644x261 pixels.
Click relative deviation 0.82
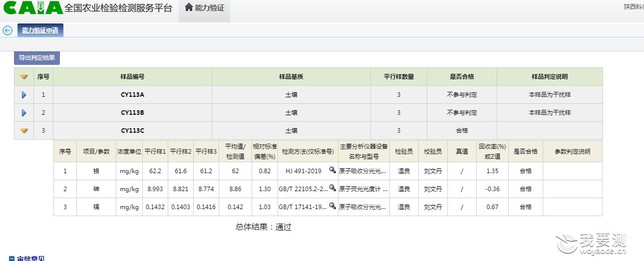tap(265, 171)
